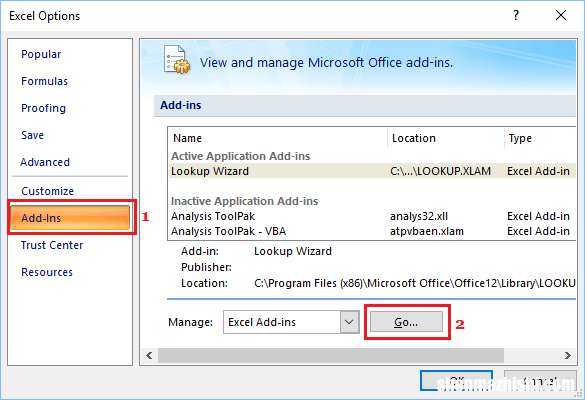Image resolution: width=585 pixels, height=400 pixels.
Task: Open the Excel Add-ins combo box
Action: [291, 322]
